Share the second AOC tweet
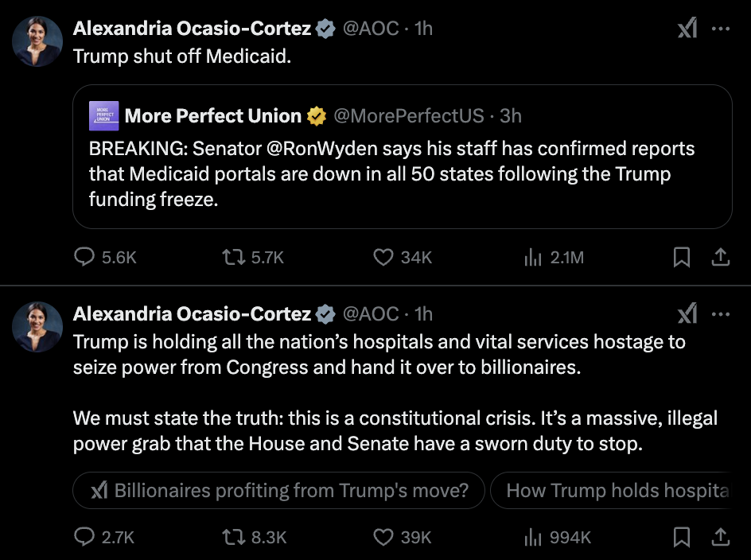Screen dimensions: 751x560 click(720, 538)
